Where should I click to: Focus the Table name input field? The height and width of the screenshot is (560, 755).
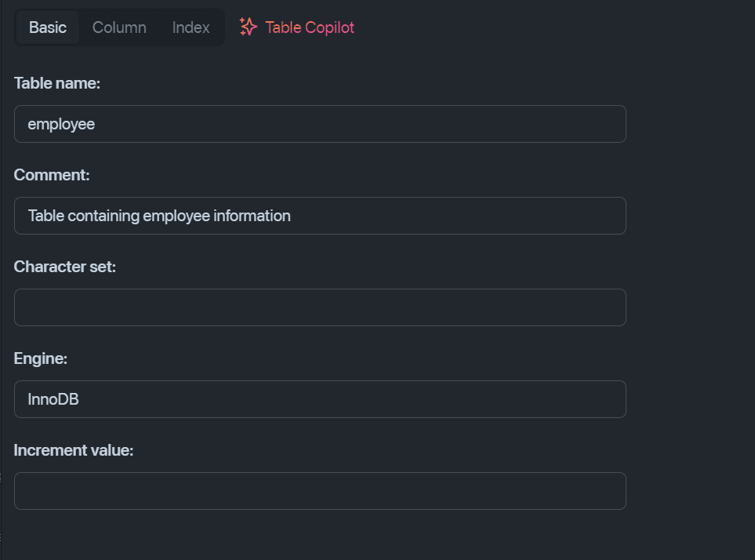click(320, 124)
